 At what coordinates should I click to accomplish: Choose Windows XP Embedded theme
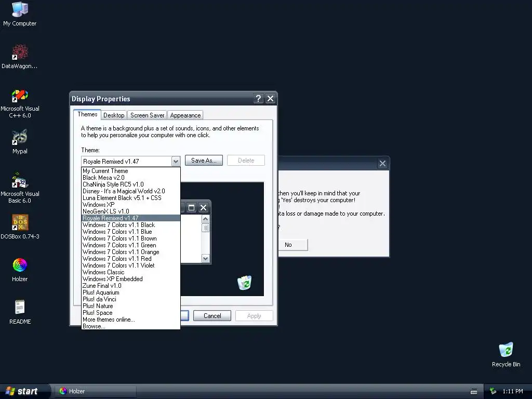[130, 279]
